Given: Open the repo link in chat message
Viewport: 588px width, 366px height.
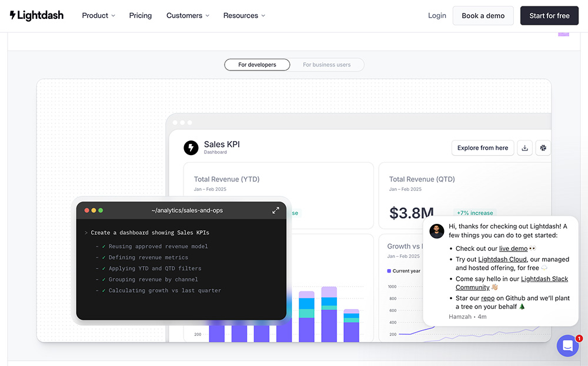Looking at the screenshot, I should click(x=487, y=298).
